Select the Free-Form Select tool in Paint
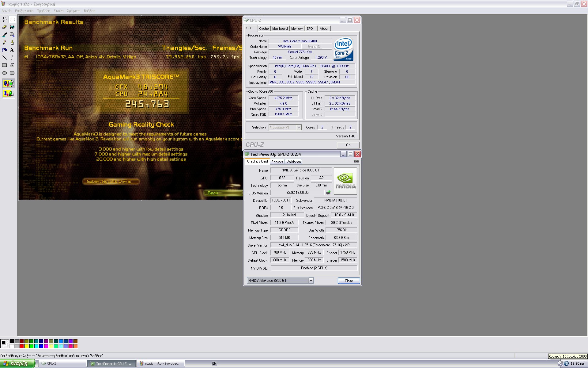 tap(5, 19)
